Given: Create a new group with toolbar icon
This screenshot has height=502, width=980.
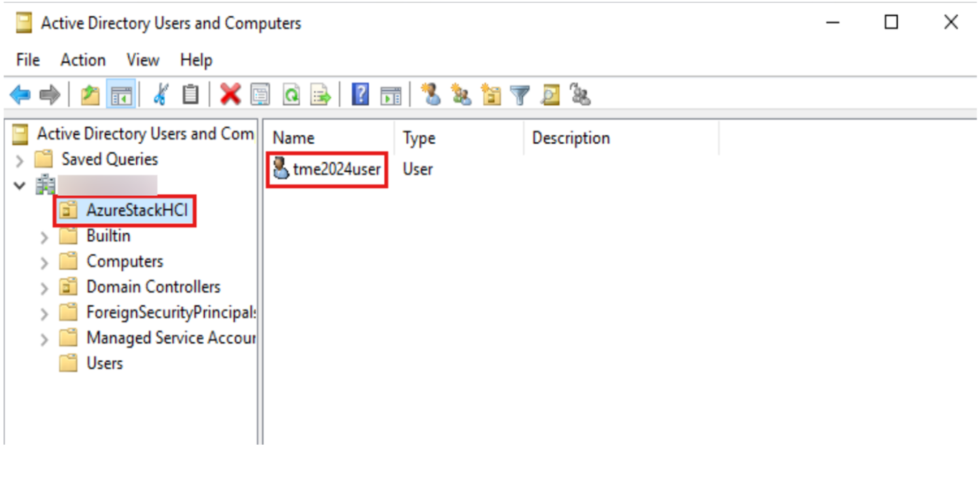Looking at the screenshot, I should click(461, 95).
